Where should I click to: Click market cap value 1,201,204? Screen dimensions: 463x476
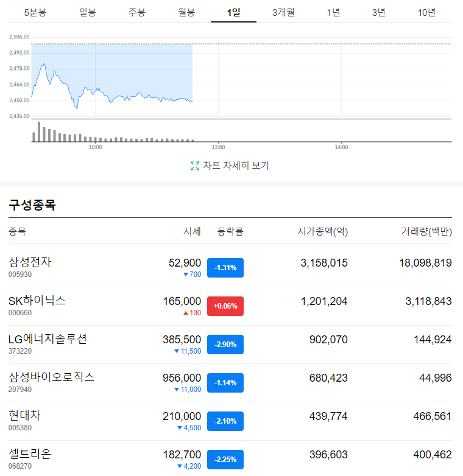[x=324, y=301]
